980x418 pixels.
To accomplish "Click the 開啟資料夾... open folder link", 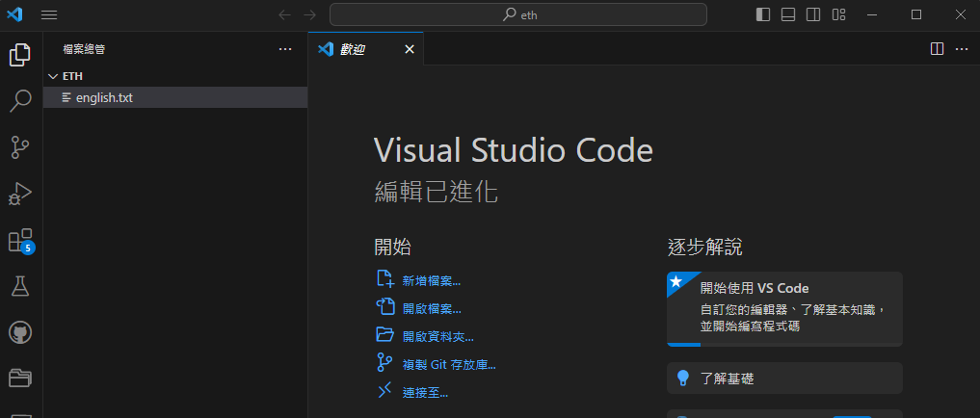I will pos(438,337).
